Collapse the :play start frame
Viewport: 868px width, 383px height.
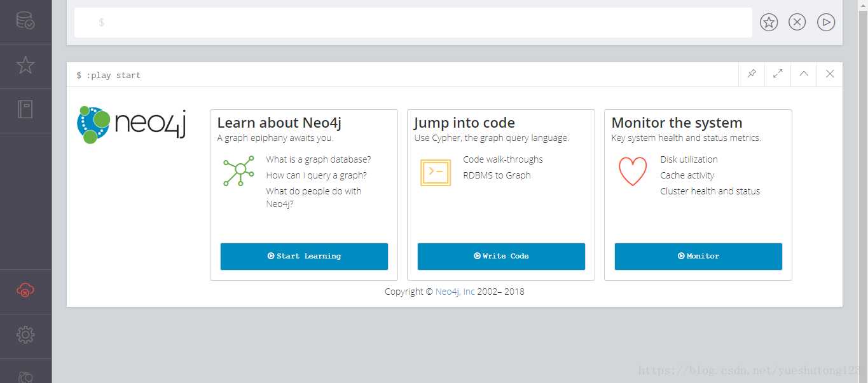tap(804, 74)
